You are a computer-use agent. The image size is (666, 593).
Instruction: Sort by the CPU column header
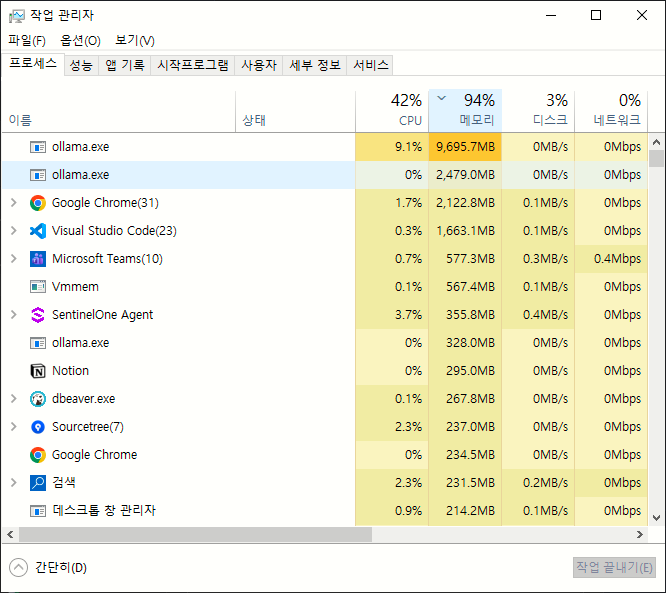pos(392,111)
